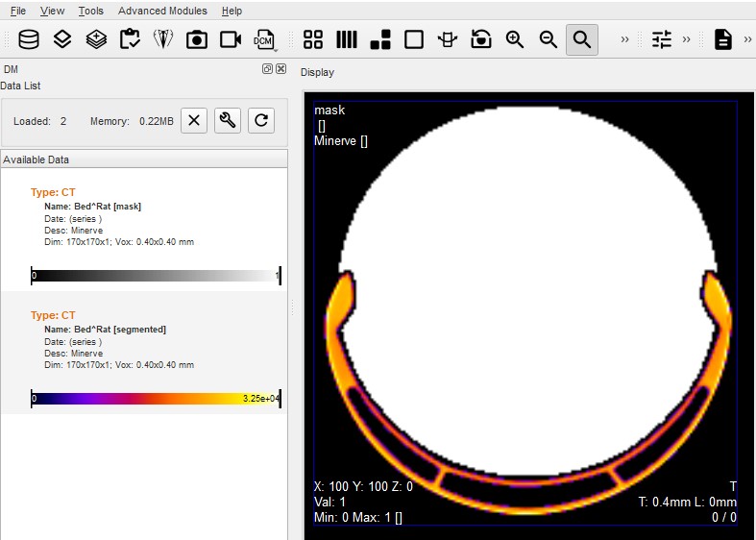Expand overflow chevron after sliders icon
Screen dimensions: 756x540
point(686,39)
